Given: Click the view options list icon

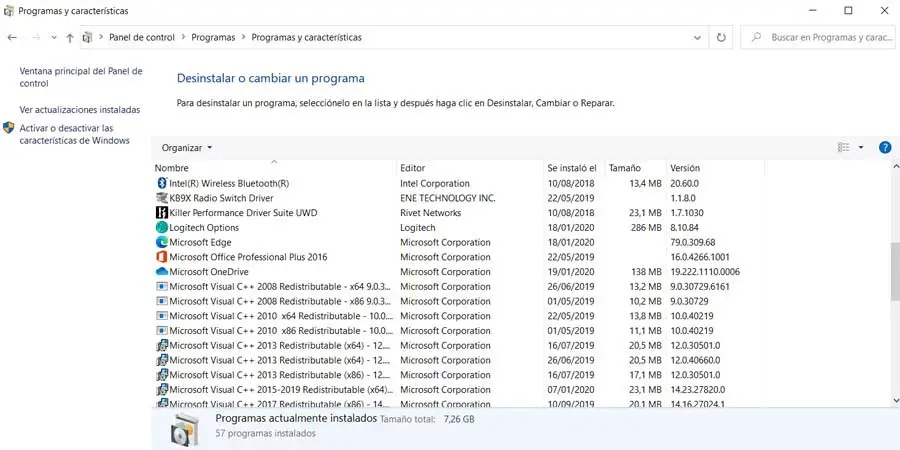Looking at the screenshot, I should point(843,148).
